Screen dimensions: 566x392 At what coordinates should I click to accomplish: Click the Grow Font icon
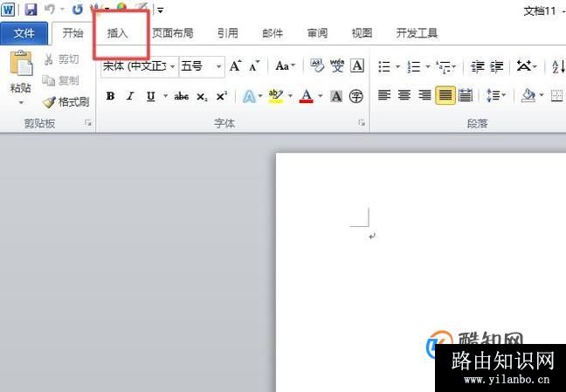click(235, 66)
